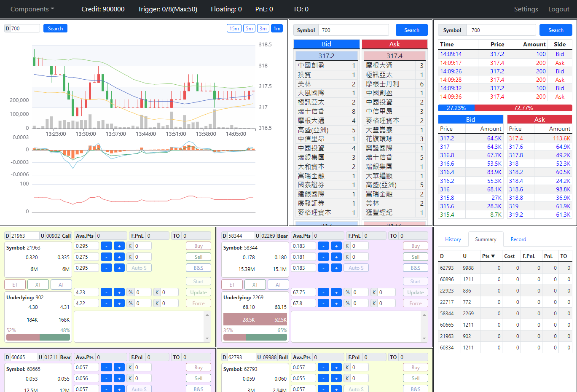
Task: Click Sell in the 58344 panel
Action: coord(416,257)
